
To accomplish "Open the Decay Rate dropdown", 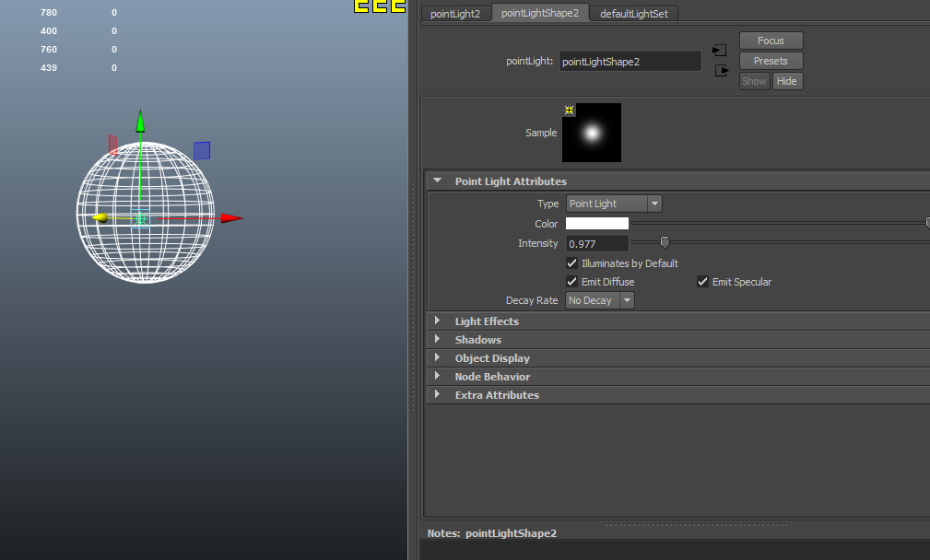I will 600,300.
